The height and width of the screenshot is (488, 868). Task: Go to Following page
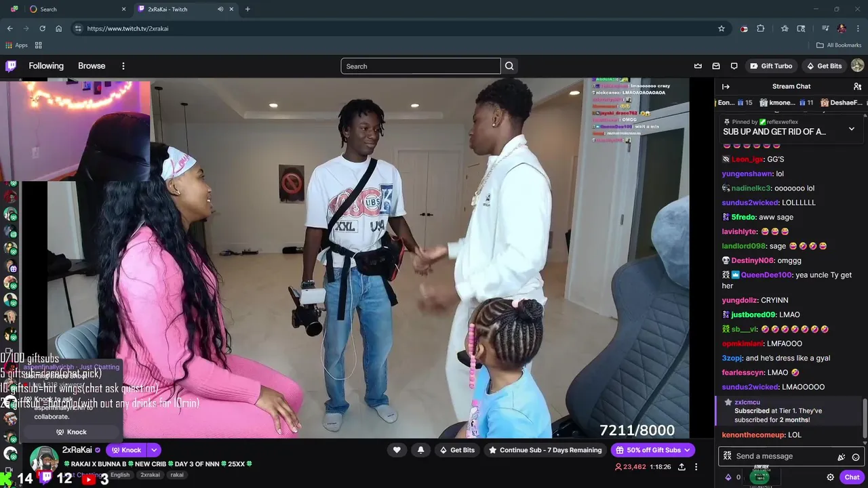click(x=46, y=66)
